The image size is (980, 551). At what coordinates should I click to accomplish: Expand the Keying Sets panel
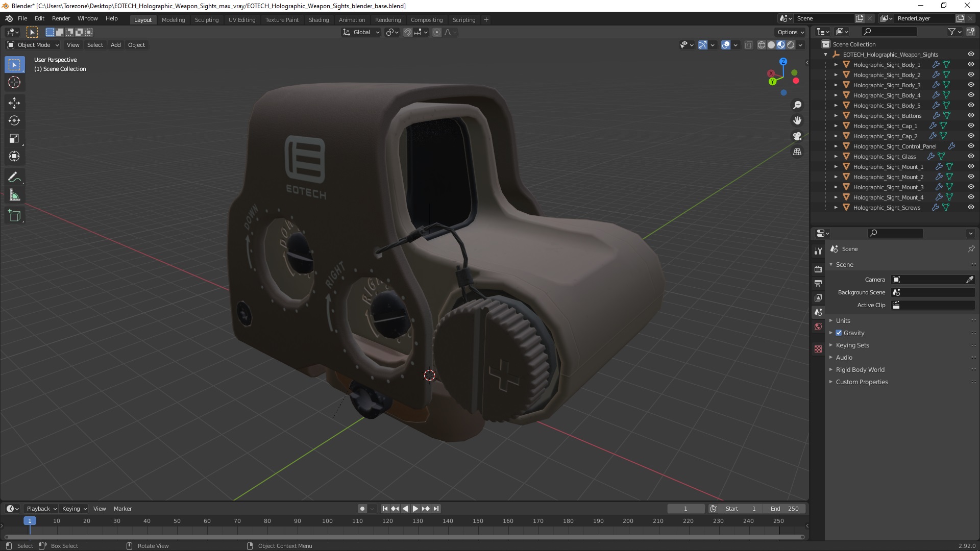[x=852, y=345]
